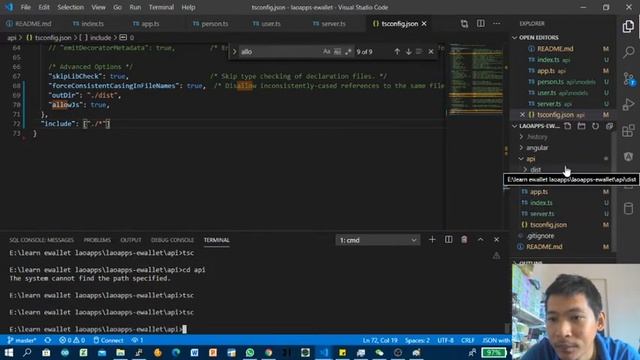Screen dimensions: 640x360
Task: Click Connect button in status bar
Action: pyautogui.click(x=108, y=340)
